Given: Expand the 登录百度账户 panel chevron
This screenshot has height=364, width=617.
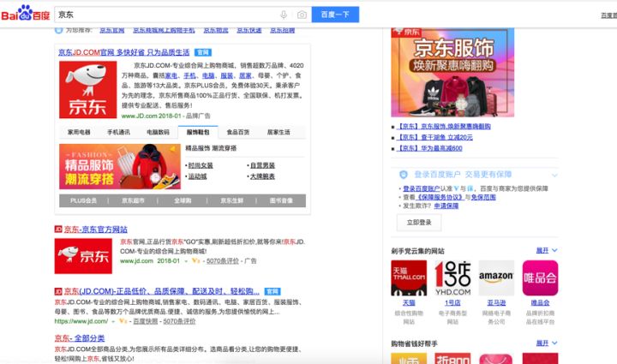Looking at the screenshot, I should pos(554,175).
